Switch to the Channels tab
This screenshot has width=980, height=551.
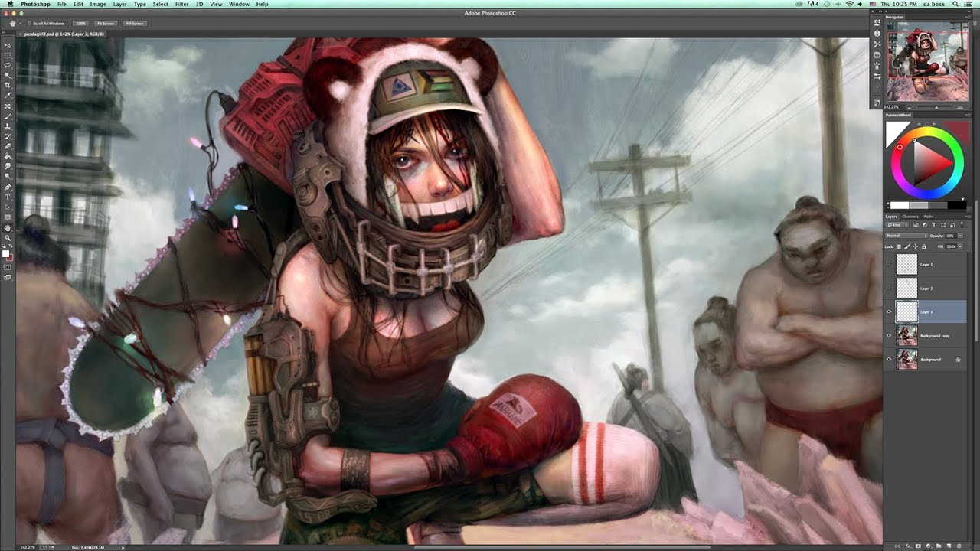point(910,217)
